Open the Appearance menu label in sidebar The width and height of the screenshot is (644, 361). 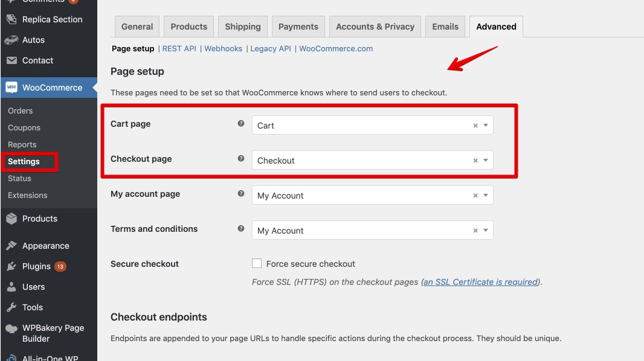[x=45, y=246]
